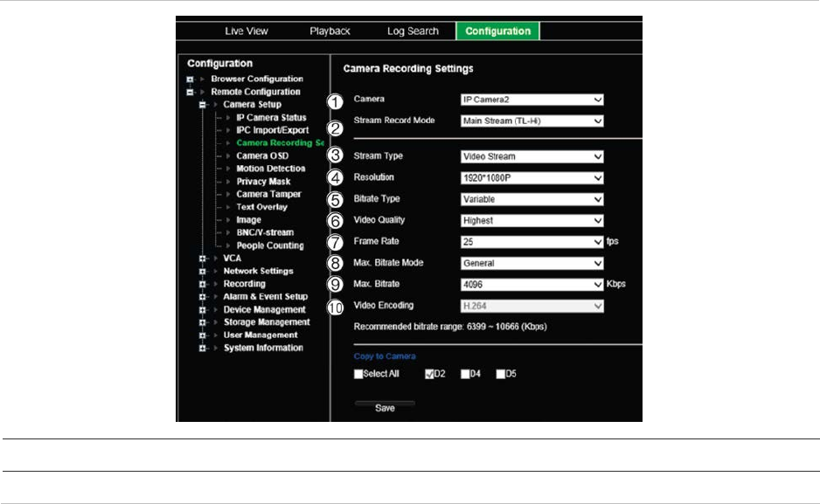Image resolution: width=820 pixels, height=504 pixels.
Task: Collapse the Camera Setup branch
Action: 203,105
